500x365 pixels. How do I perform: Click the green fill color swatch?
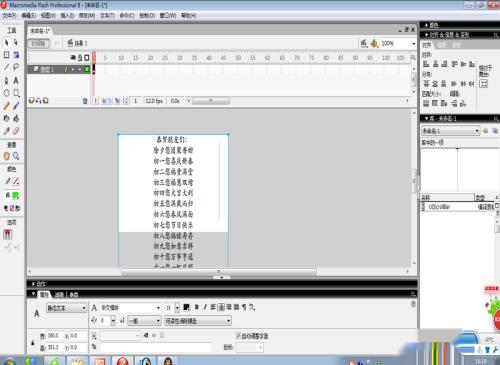click(16, 195)
